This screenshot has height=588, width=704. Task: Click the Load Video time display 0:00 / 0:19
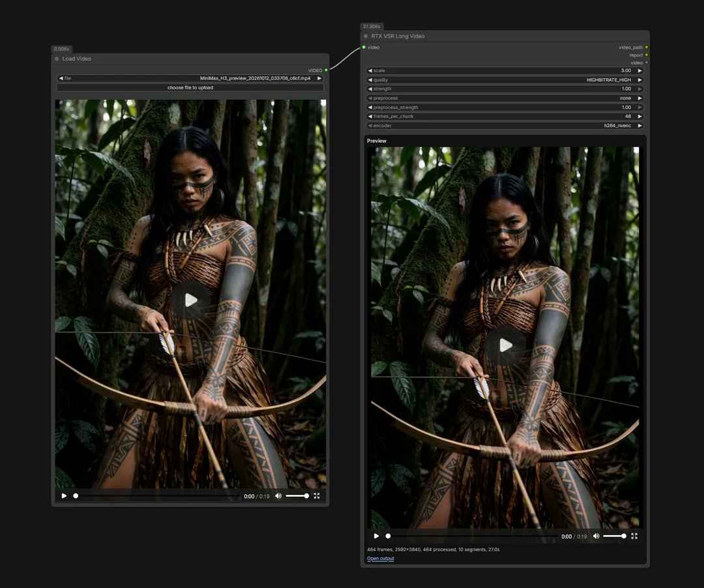(256, 497)
